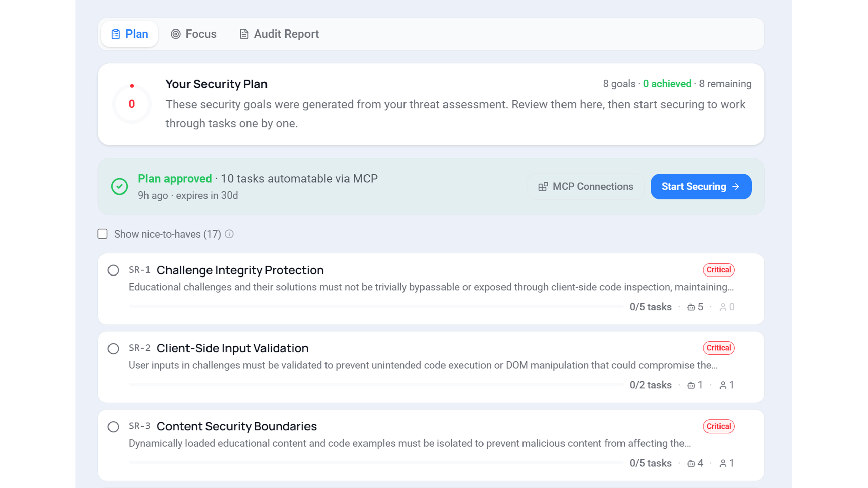Image resolution: width=868 pixels, height=488 pixels.
Task: Select the SR-1 goal status circle
Action: pyautogui.click(x=113, y=270)
